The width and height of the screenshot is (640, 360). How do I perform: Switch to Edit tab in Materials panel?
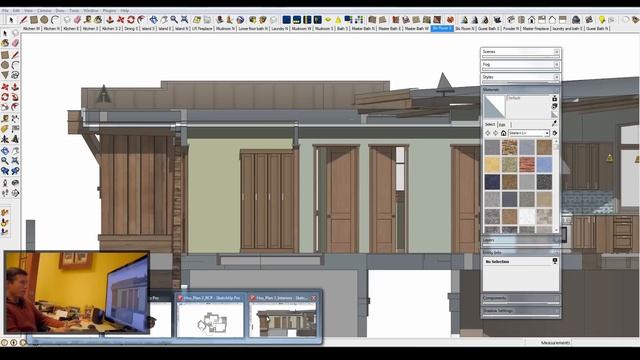tap(502, 124)
